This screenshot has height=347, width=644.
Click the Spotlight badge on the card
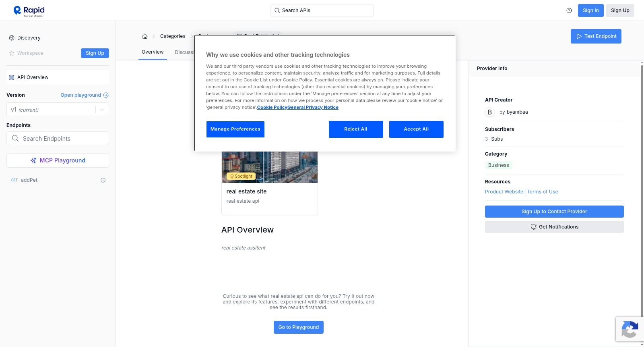click(x=241, y=176)
